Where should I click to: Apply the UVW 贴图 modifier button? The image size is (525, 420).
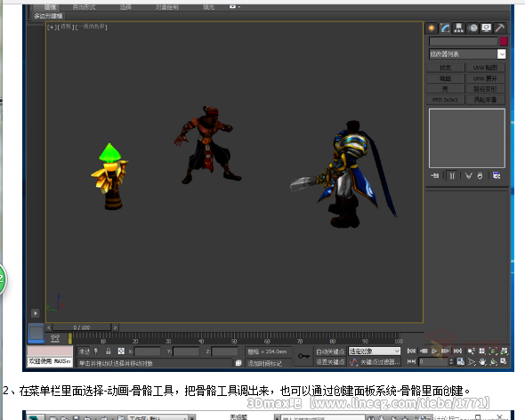click(x=485, y=68)
